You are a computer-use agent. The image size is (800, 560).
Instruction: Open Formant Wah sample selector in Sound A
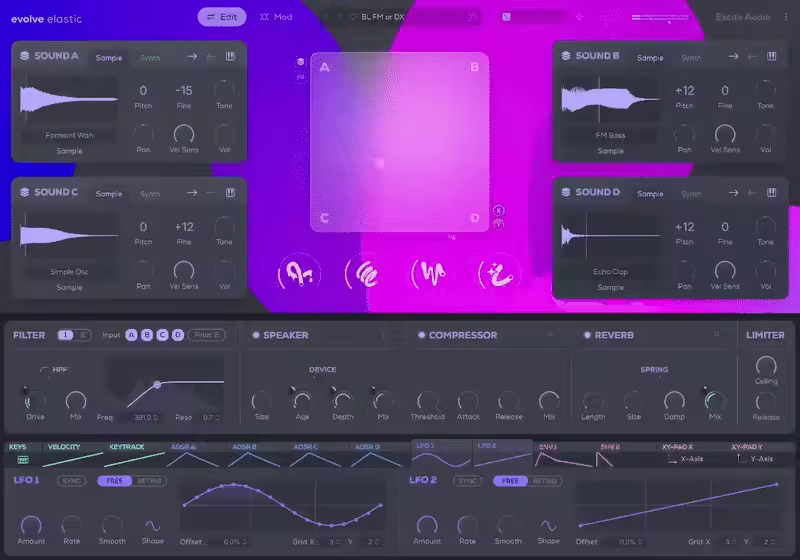(69, 135)
